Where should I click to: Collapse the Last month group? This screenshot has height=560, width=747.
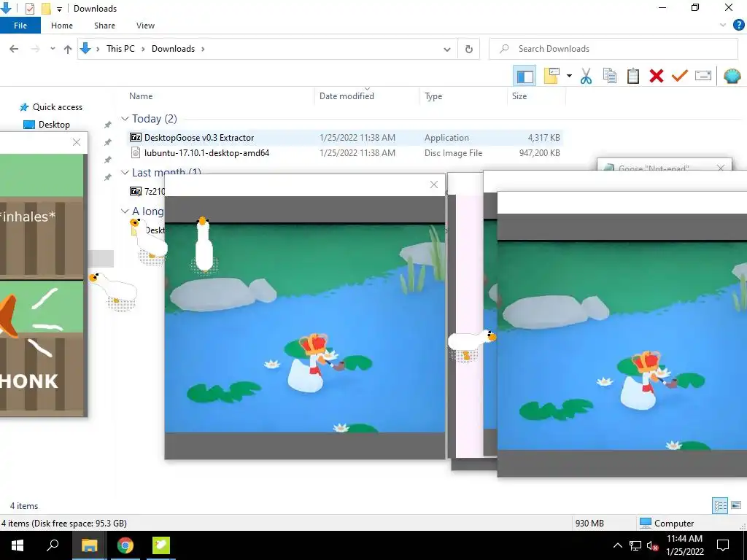pyautogui.click(x=125, y=172)
